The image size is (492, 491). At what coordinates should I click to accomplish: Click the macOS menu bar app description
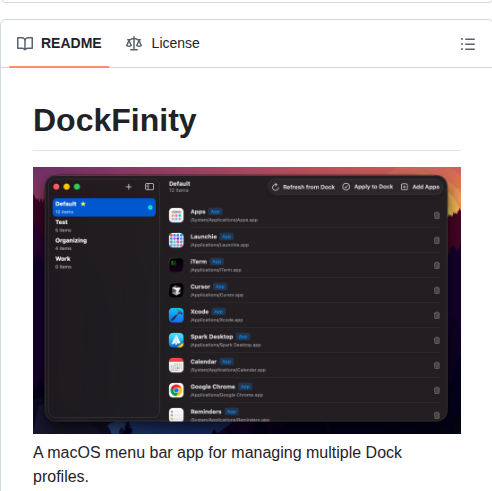click(217, 464)
